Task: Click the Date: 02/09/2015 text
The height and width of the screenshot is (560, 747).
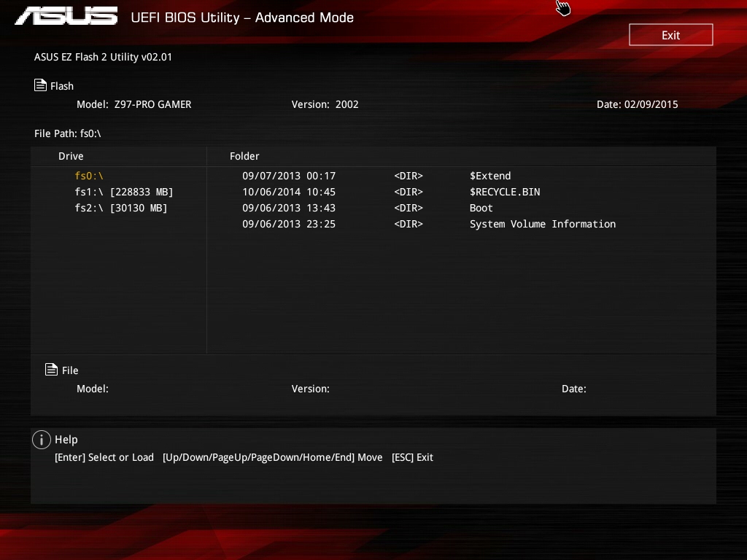Action: click(x=638, y=104)
